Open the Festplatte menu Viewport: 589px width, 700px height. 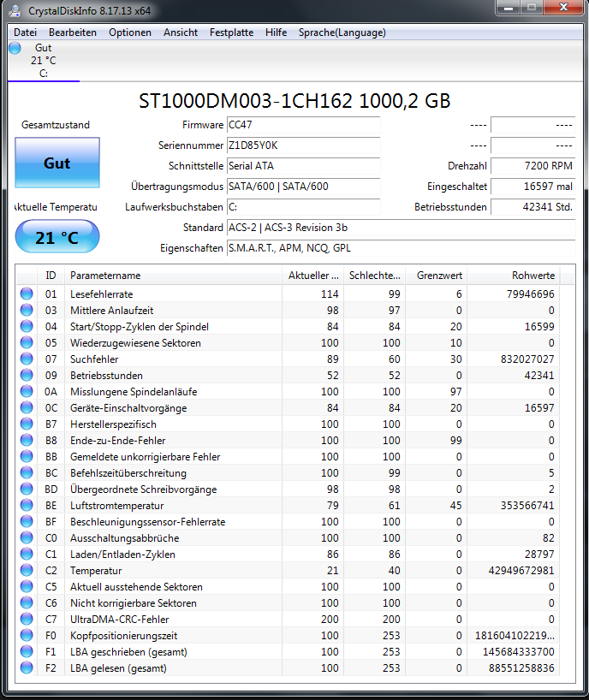tap(231, 33)
